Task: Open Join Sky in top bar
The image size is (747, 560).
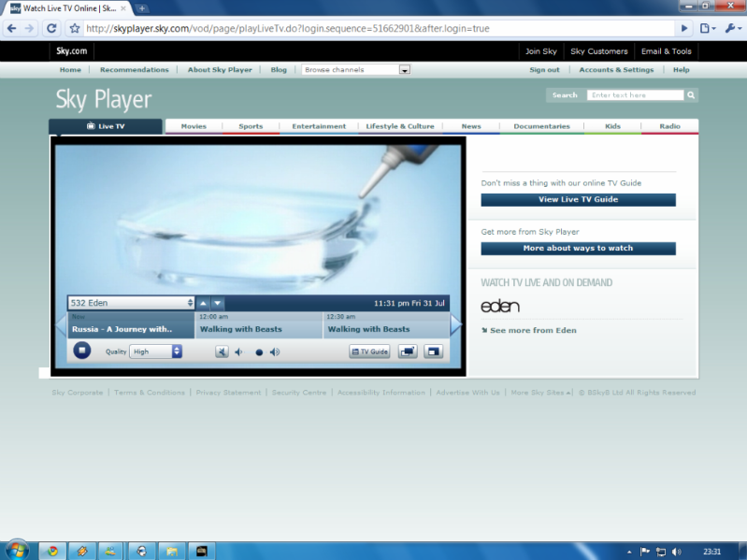Action: point(541,51)
